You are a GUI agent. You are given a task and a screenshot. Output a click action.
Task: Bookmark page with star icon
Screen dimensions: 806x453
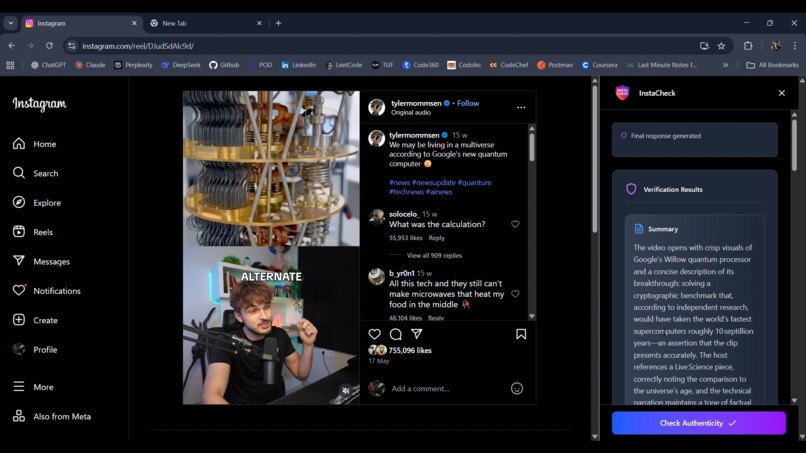[x=721, y=46]
